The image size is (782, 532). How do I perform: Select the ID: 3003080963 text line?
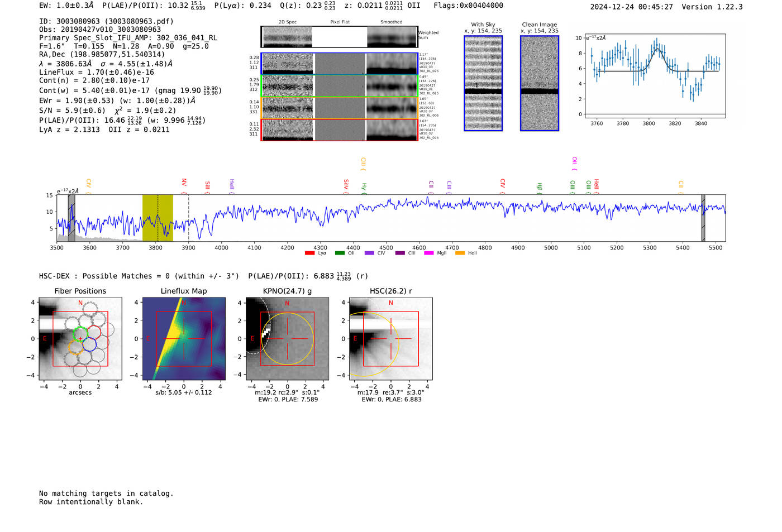coord(107,21)
